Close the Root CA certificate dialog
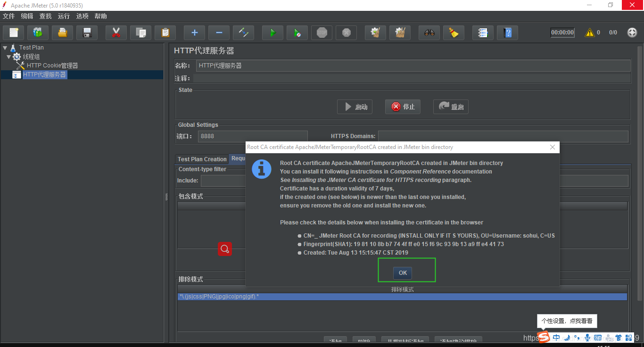 pyautogui.click(x=553, y=147)
